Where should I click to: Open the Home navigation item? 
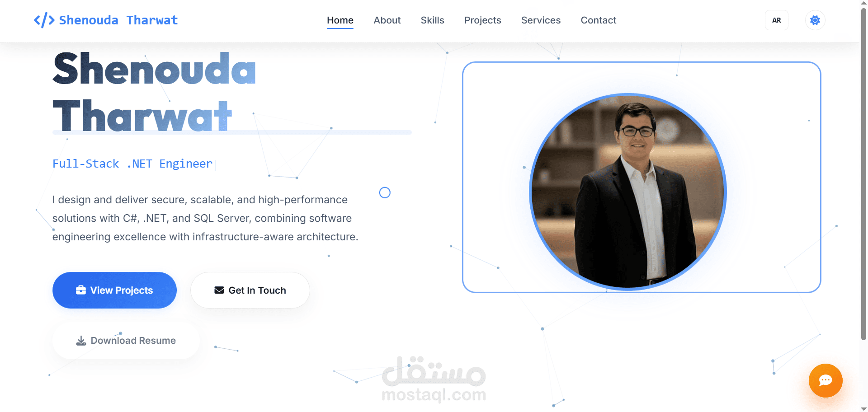pyautogui.click(x=340, y=20)
